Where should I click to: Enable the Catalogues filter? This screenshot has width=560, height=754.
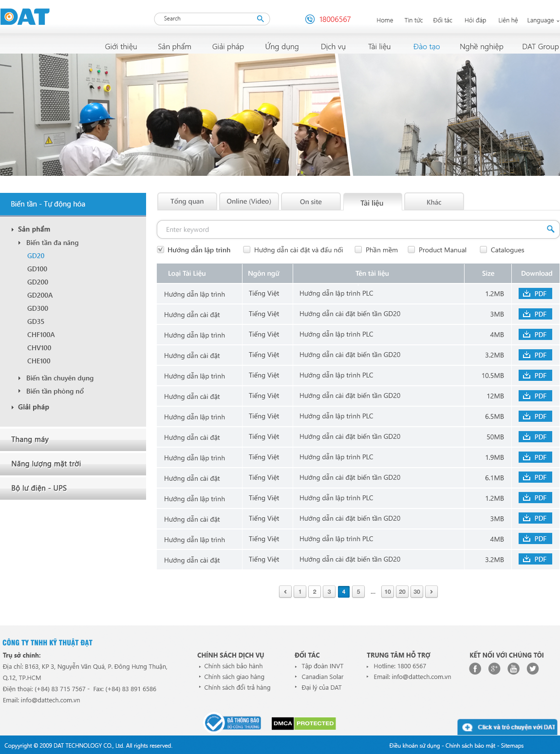pos(484,250)
